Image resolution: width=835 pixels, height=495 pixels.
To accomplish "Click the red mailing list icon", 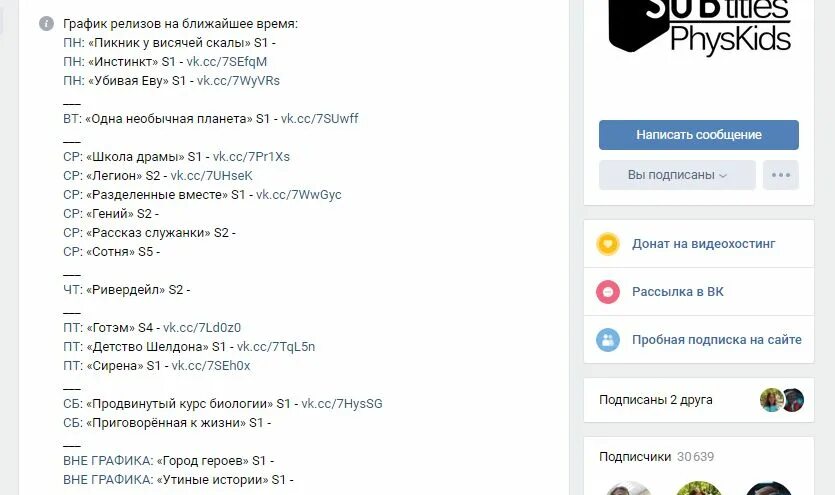I will click(x=608, y=292).
